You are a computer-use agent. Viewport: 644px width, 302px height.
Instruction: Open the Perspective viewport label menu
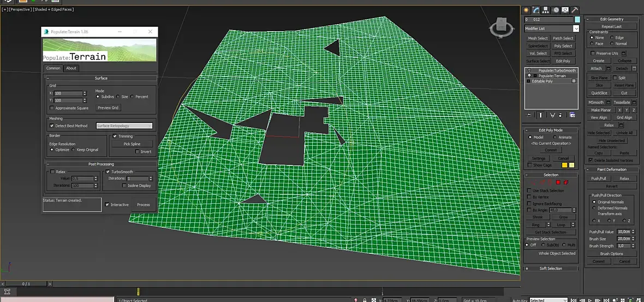pyautogui.click(x=20, y=9)
